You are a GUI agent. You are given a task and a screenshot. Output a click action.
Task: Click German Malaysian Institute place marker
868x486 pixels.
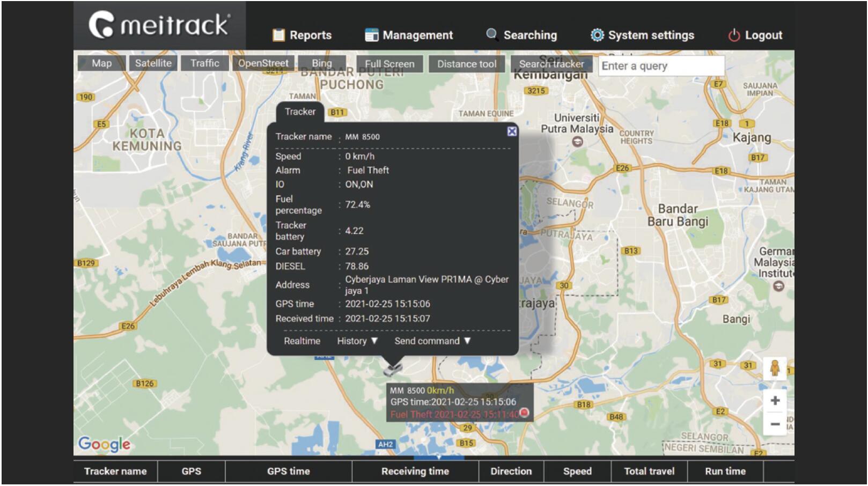pos(778,286)
